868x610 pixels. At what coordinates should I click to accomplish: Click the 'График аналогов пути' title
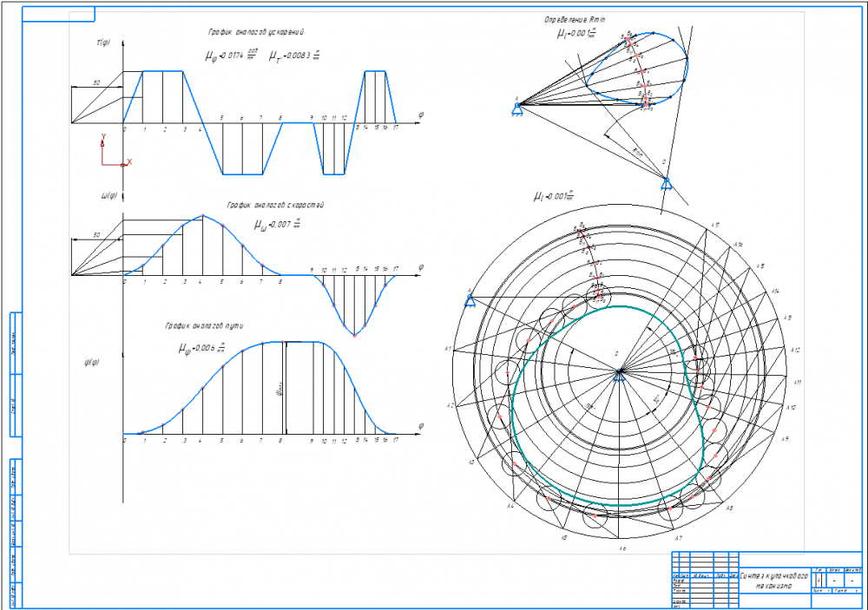click(x=204, y=326)
